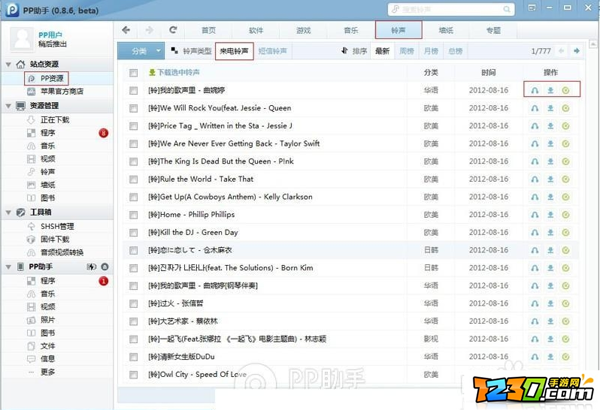Check Rule the World - Take That box
Viewport: 600px width, 410px height.
coord(133,179)
